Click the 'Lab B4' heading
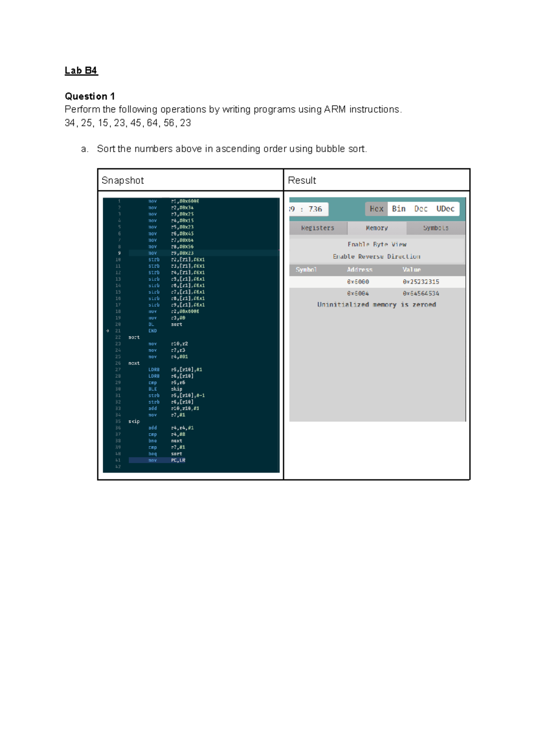 pyautogui.click(x=81, y=71)
